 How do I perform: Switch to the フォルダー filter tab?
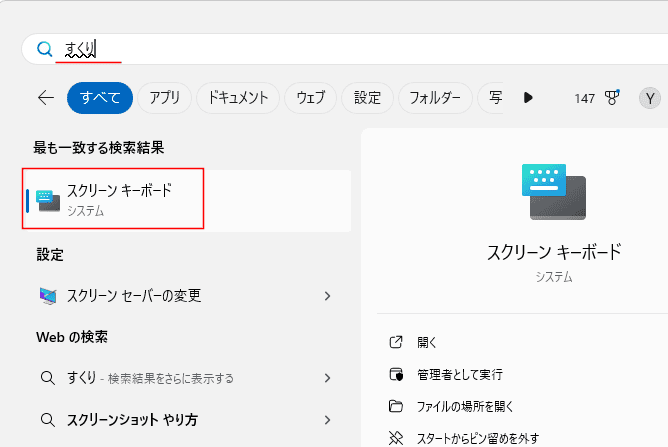[x=435, y=98]
